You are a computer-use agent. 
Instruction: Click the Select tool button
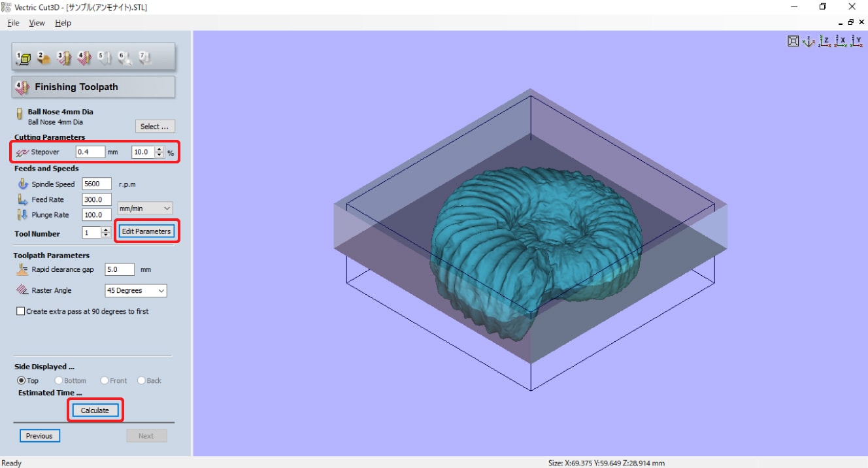click(x=155, y=127)
